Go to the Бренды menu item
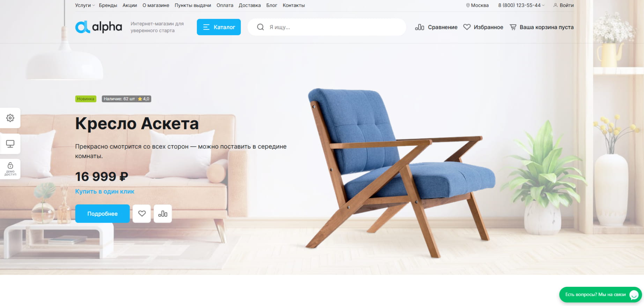Image resolution: width=644 pixels, height=306 pixels. tap(108, 5)
